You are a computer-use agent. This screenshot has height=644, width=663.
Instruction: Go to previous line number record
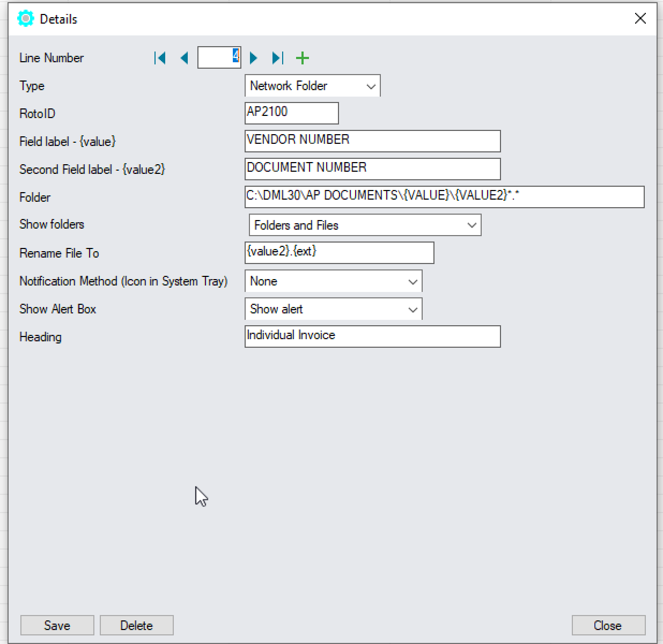tap(185, 58)
